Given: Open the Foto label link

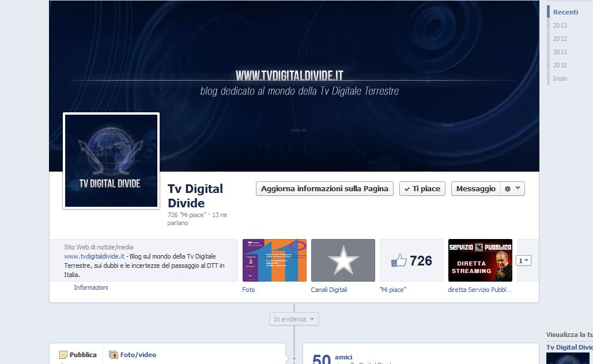Looking at the screenshot, I should tap(248, 290).
